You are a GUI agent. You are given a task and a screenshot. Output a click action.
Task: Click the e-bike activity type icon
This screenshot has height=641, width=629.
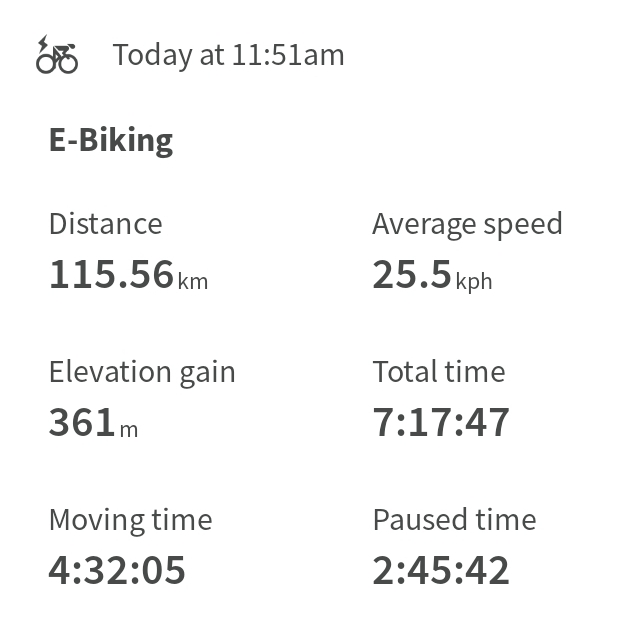coord(56,56)
